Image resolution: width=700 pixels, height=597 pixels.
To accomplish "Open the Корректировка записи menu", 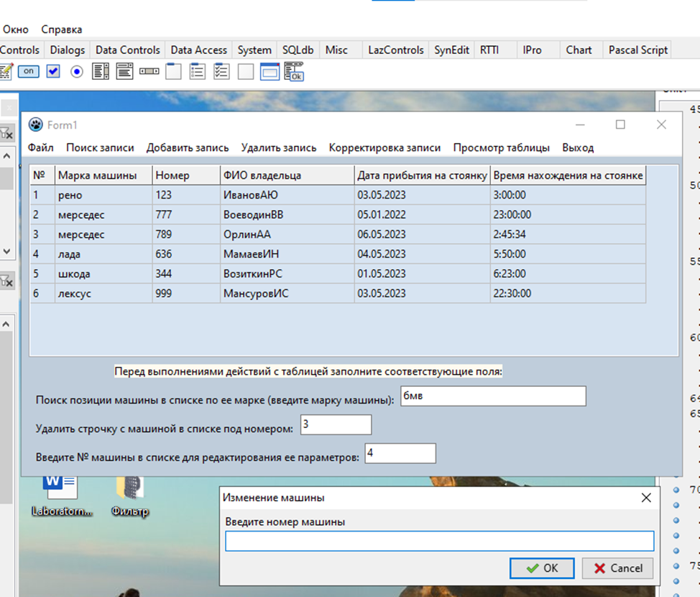I will (384, 147).
